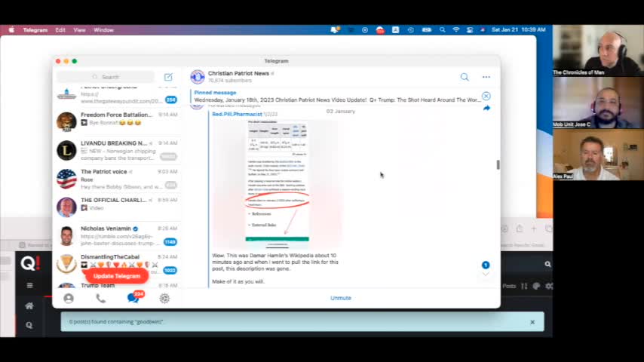Image resolution: width=644 pixels, height=362 pixels.
Task: Close the posts found notification banner
Action: (x=532, y=322)
